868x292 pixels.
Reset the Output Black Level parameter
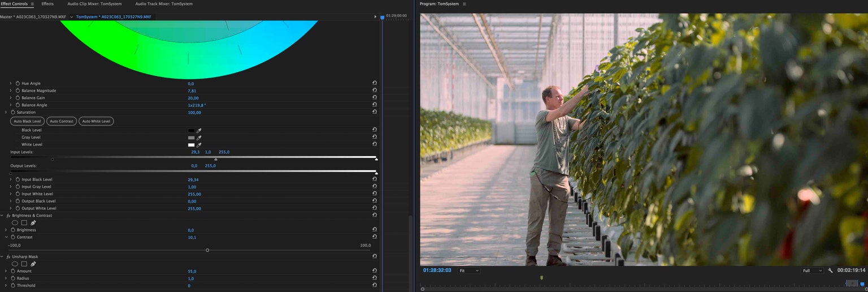375,201
